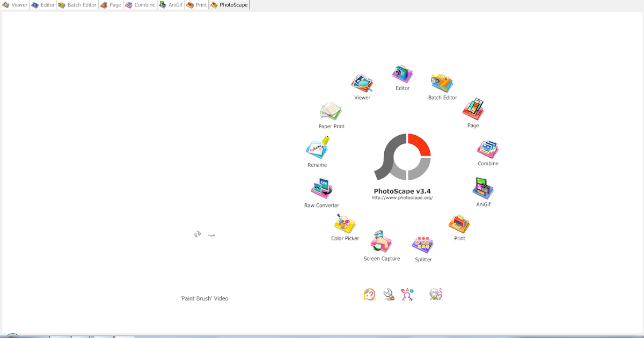Switch to the AniGif tab

click(171, 5)
